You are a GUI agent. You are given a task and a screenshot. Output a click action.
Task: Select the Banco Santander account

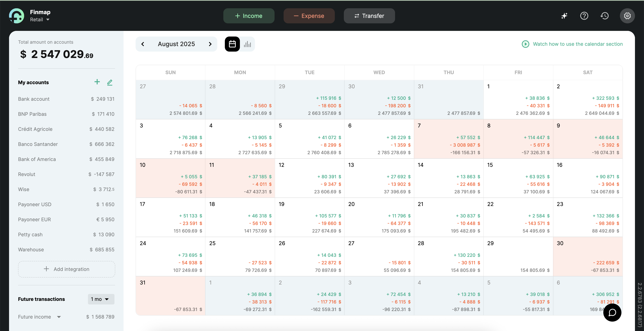[66, 144]
